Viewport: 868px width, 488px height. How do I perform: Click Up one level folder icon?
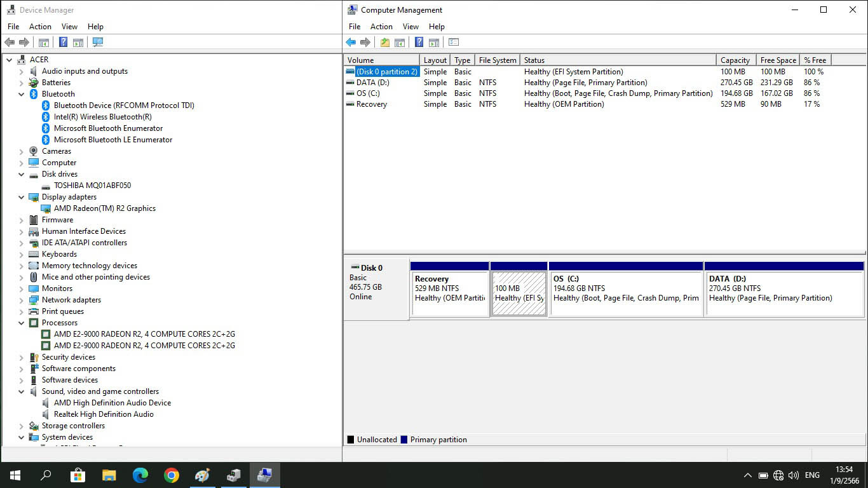(x=385, y=43)
